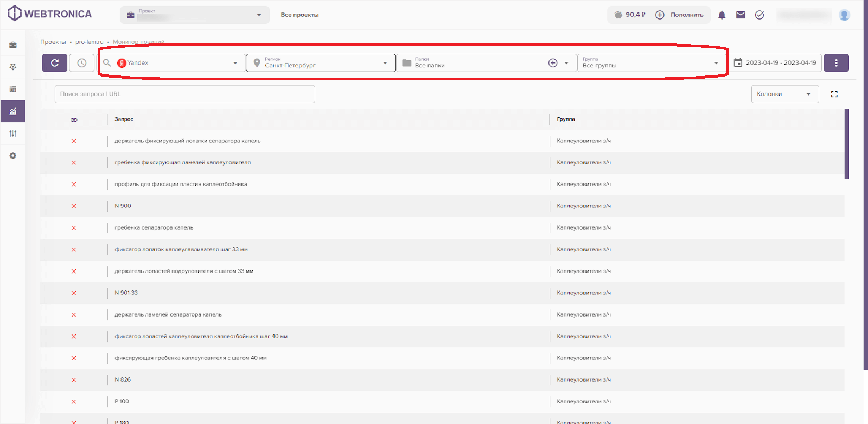
Task: Go to Все проекты
Action: click(x=299, y=15)
